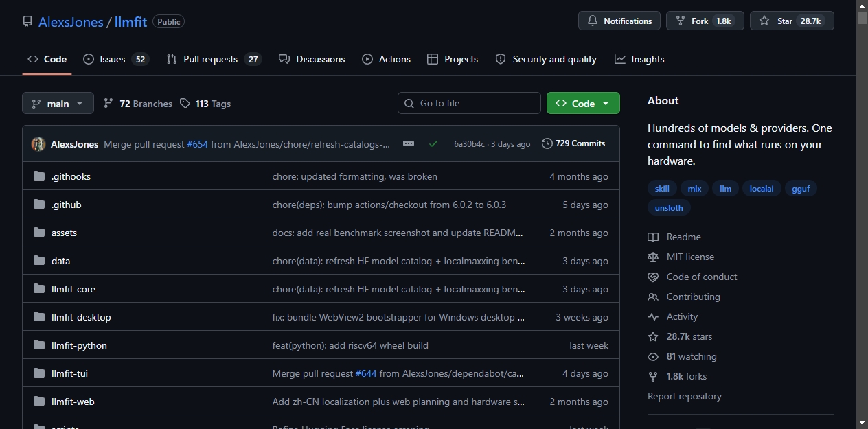View the 113 Tags link
Image resolution: width=868 pixels, height=429 pixels.
coord(205,104)
